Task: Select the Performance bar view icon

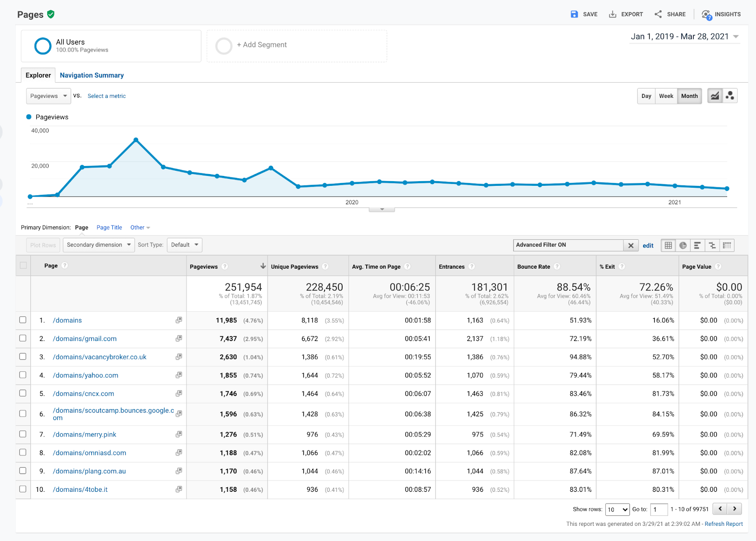Action: [697, 245]
